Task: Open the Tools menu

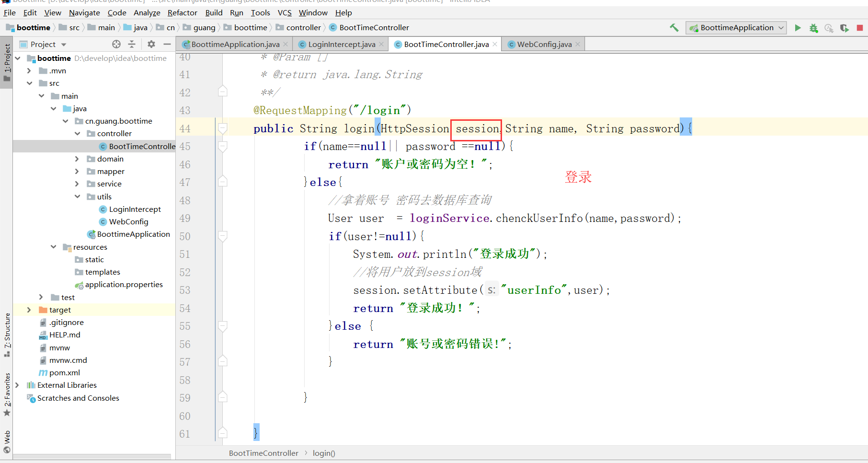Action: 261,12
